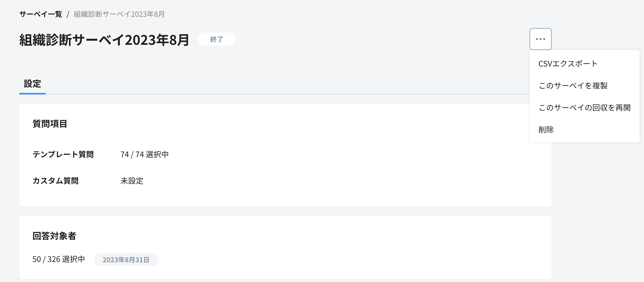Click the current survey name in the breadcrumb
Viewport: 644px width, 282px height.
tap(119, 14)
